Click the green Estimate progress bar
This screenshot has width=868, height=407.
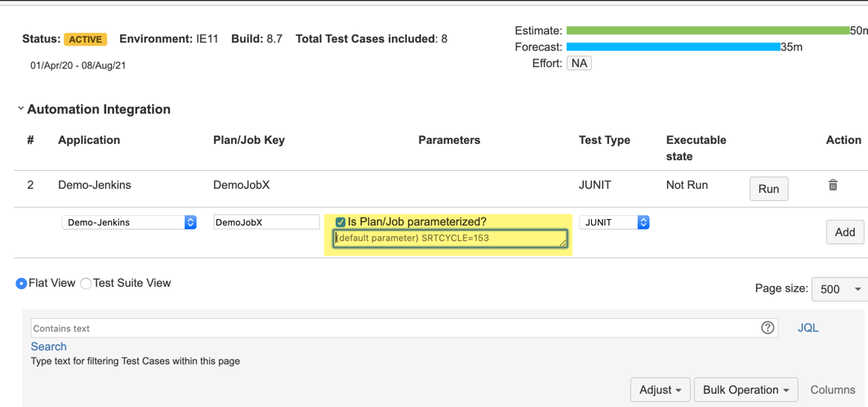pos(707,31)
